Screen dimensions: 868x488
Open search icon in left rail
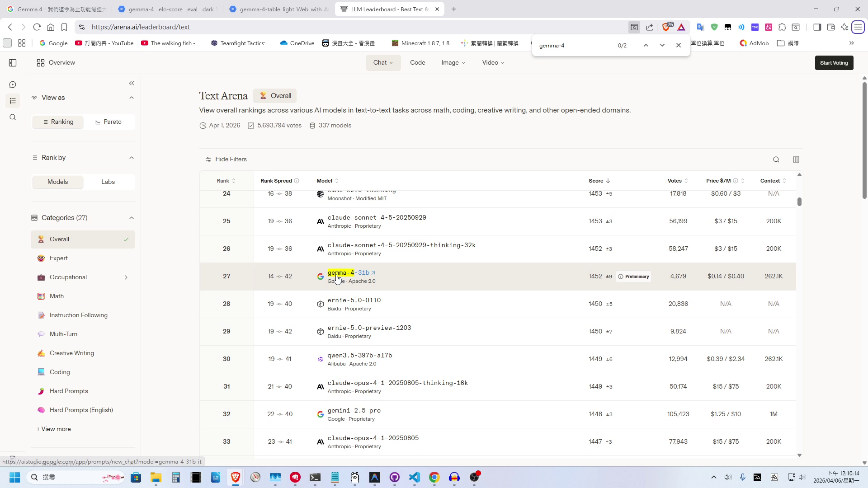pos(13,117)
